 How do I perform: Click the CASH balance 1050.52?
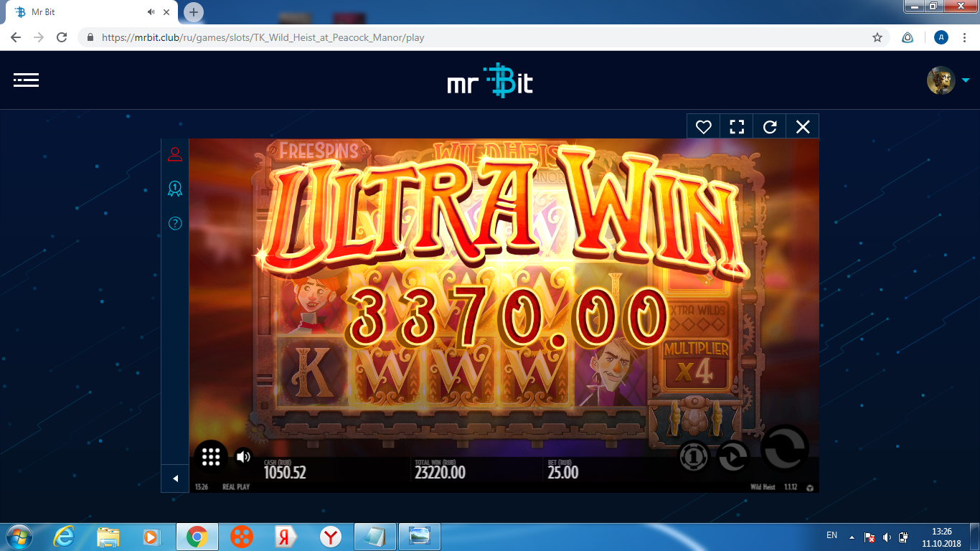point(285,473)
